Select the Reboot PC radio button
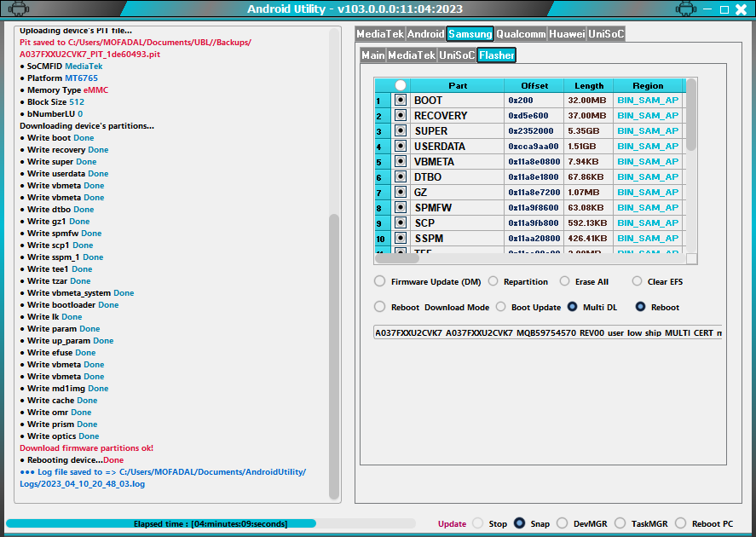756x537 pixels. coord(680,523)
